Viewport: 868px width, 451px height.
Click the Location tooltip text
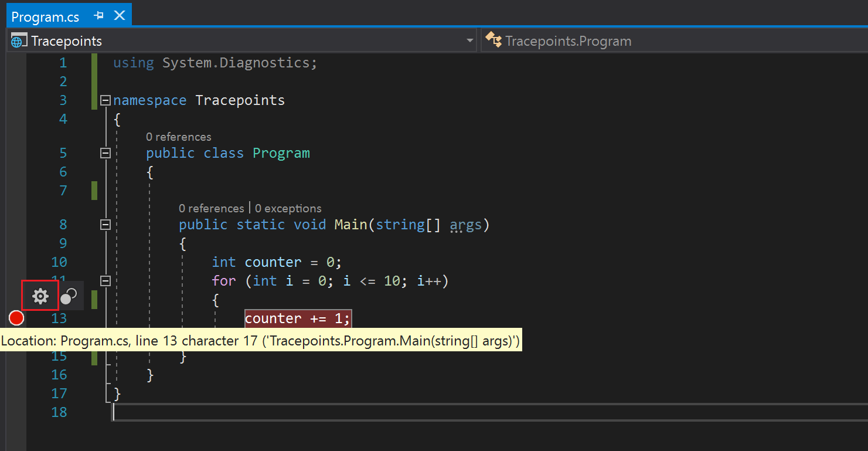[x=261, y=340]
